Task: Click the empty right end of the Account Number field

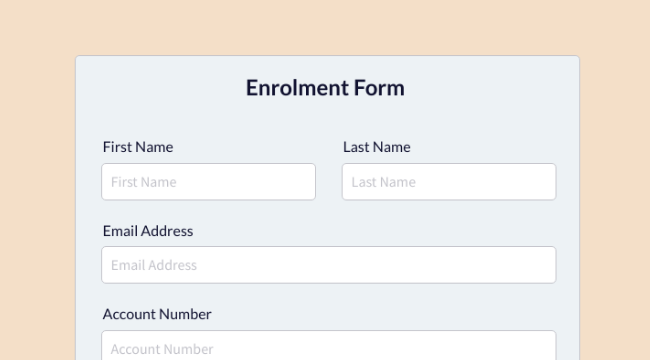Action: 497,346
